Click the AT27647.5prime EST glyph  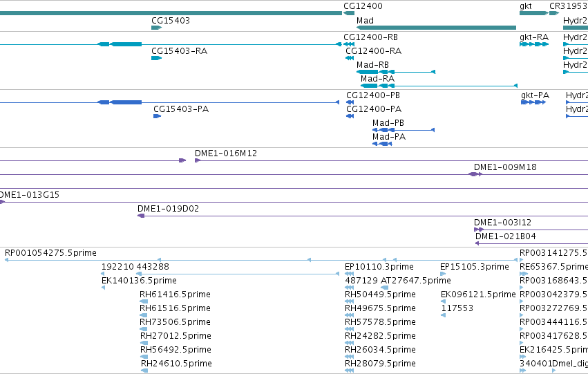384,288
